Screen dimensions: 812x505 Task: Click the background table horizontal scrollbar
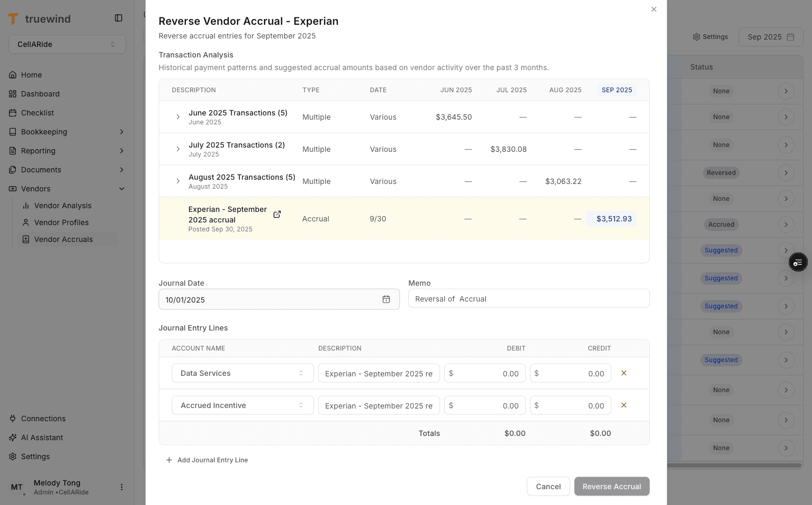click(735, 465)
